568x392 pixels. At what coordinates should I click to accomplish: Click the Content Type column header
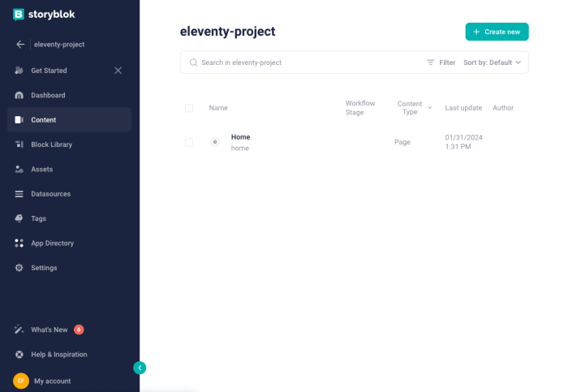point(410,108)
